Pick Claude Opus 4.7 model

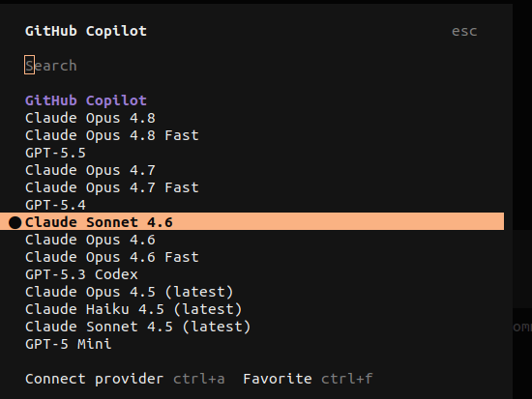[90, 170]
